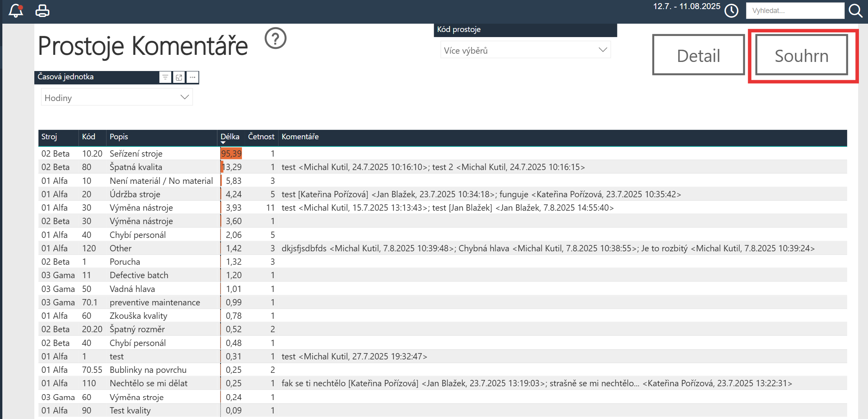This screenshot has height=419, width=868.
Task: Click the filter icon on Časová jednotka
Action: click(165, 77)
